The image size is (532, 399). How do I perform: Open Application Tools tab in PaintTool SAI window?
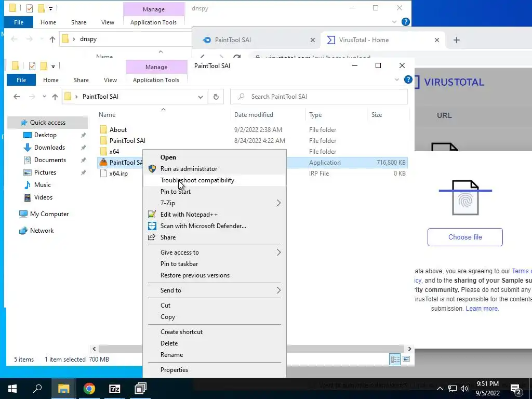(x=156, y=80)
